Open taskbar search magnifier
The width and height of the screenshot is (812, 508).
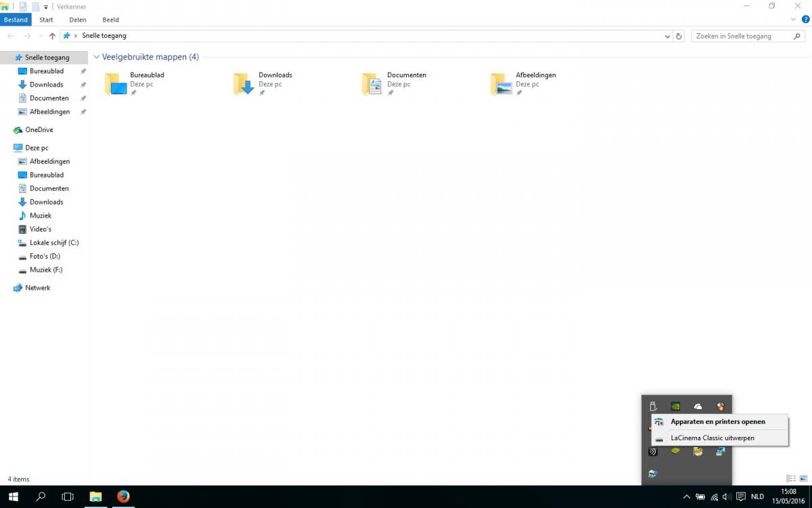click(41, 496)
